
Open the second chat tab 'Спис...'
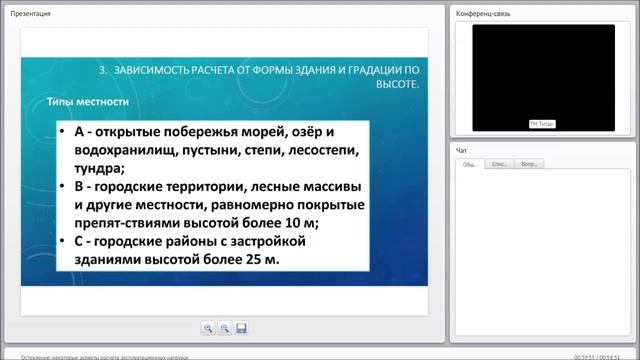(499, 164)
